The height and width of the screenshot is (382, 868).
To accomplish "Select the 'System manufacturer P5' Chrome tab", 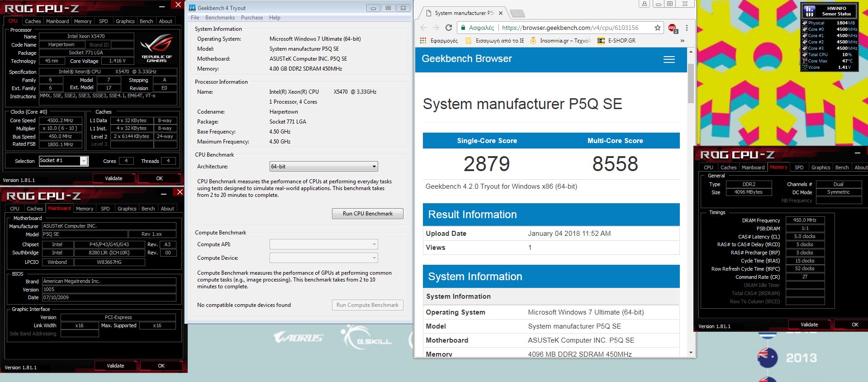I will (x=464, y=13).
